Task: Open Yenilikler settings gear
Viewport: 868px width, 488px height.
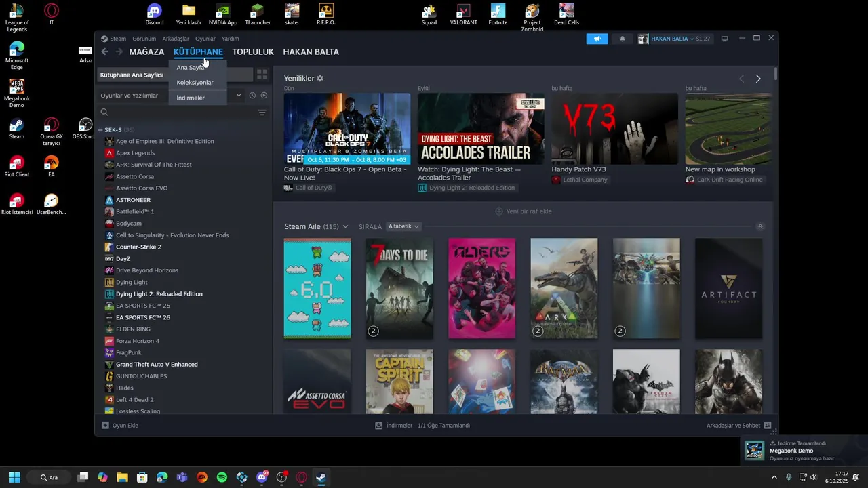Action: coord(320,79)
